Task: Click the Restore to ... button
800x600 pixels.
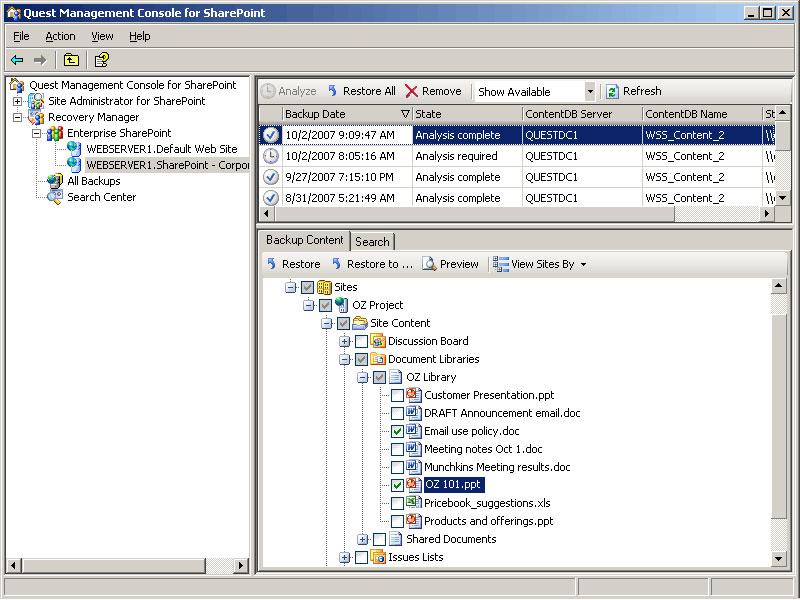Action: pos(372,264)
